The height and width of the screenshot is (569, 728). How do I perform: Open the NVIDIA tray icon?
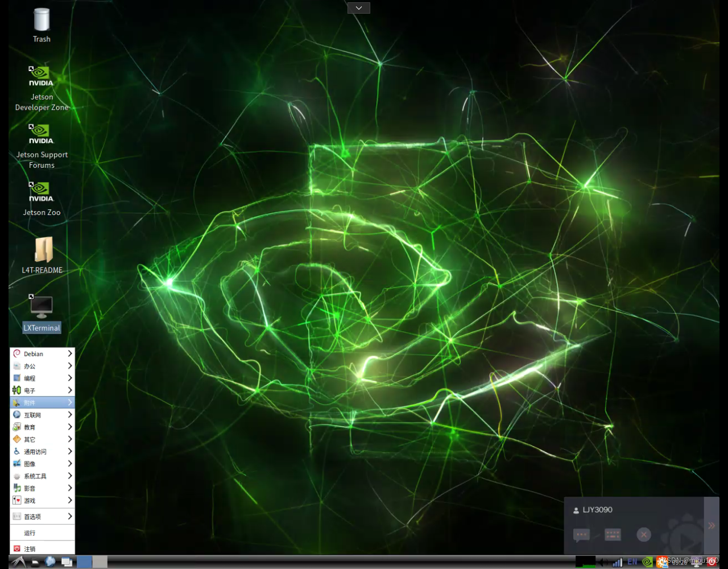[x=647, y=562]
